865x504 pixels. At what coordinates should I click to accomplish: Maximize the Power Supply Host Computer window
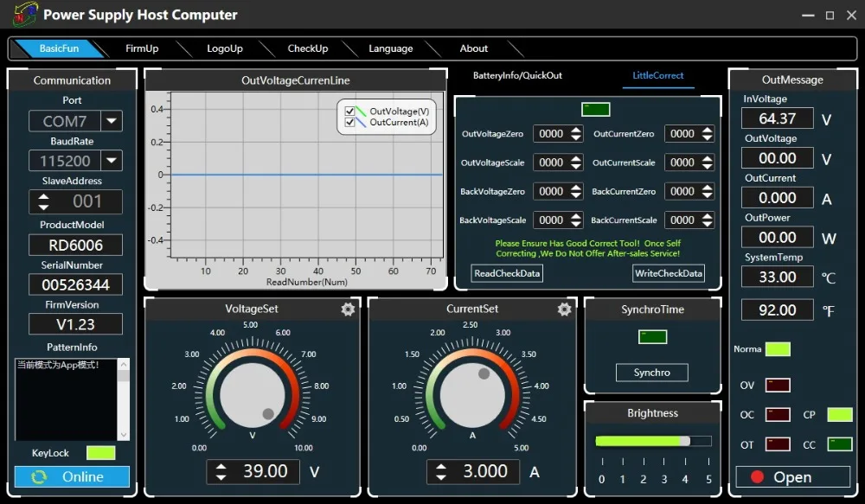[830, 16]
